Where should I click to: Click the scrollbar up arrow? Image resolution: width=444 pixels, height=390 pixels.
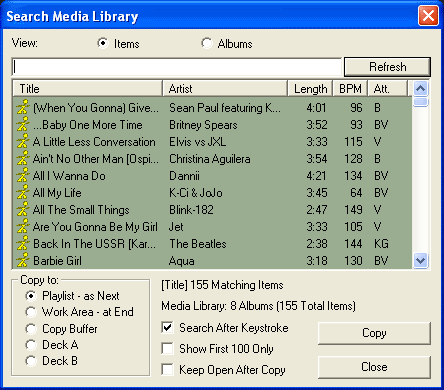click(421, 89)
